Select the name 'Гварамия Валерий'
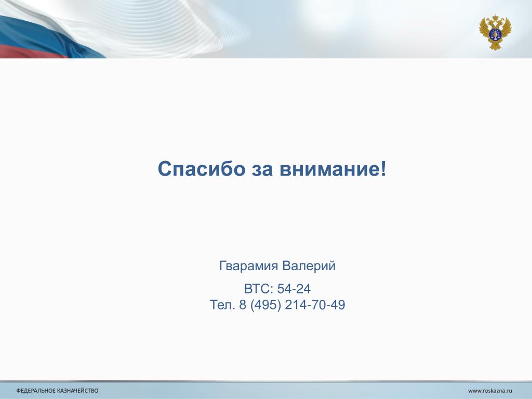The height and width of the screenshot is (399, 532). point(277,265)
